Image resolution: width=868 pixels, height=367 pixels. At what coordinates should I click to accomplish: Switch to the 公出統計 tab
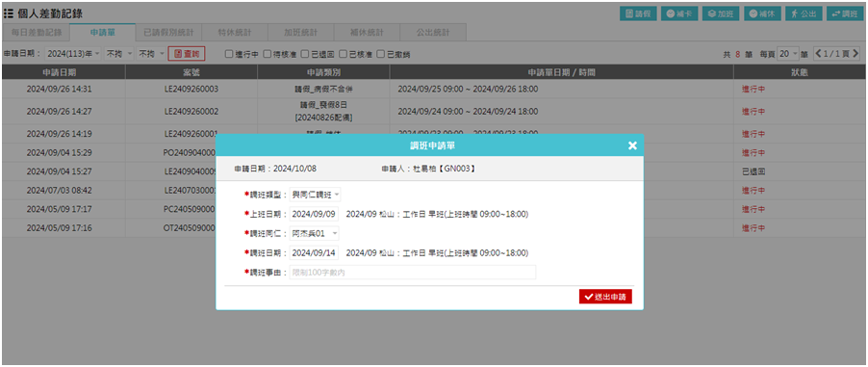433,33
